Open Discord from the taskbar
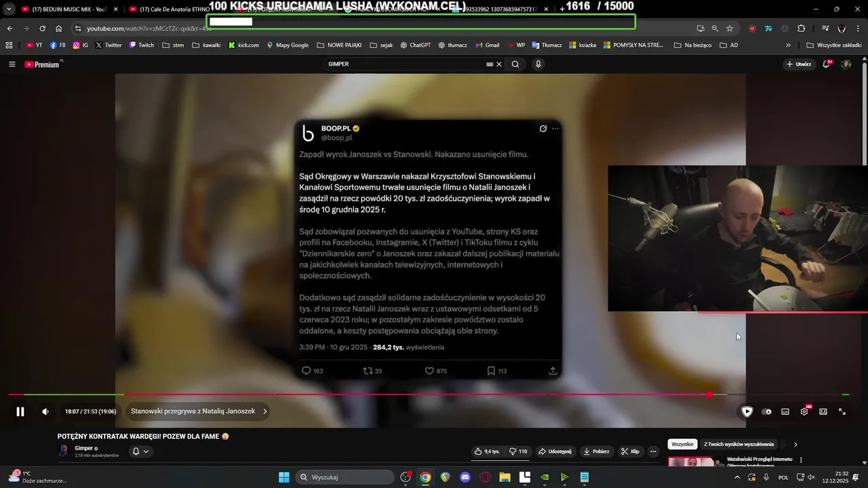Screen dimensions: 868x488 465,477
